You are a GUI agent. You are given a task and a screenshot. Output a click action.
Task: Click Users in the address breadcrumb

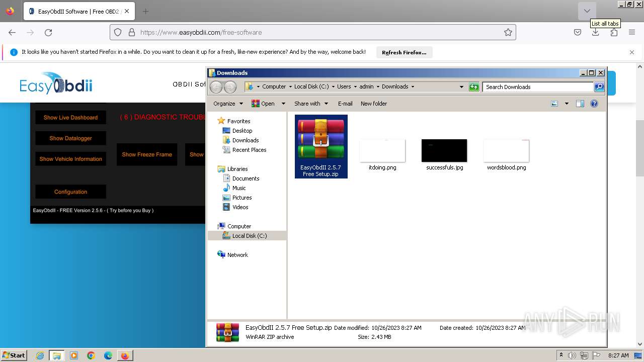pos(344,86)
